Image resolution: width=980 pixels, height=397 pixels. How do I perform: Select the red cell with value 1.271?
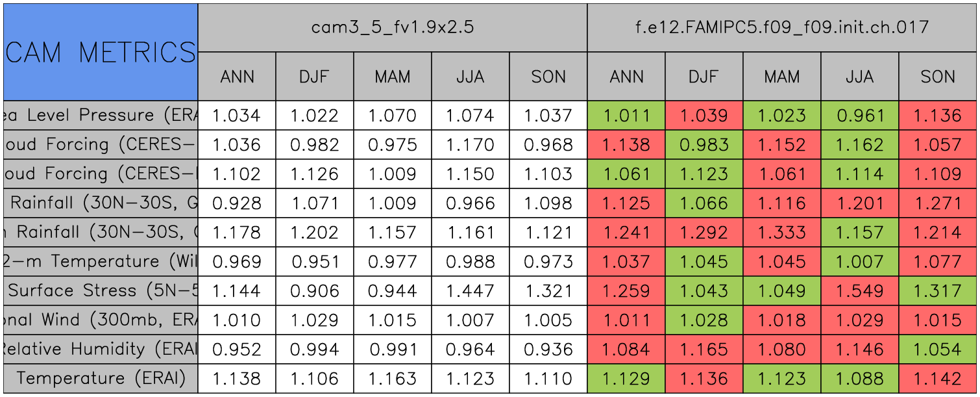pos(938,203)
